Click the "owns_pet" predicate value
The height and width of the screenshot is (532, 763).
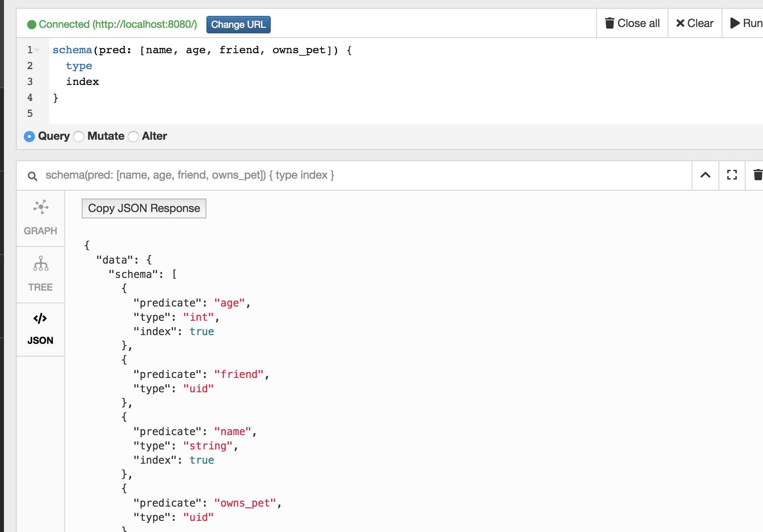(x=245, y=503)
